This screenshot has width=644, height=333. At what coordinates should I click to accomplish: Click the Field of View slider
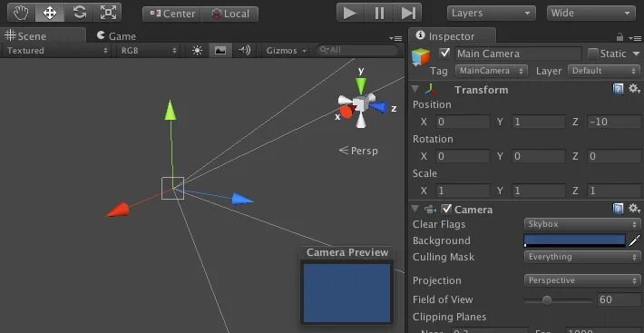pyautogui.click(x=558, y=300)
